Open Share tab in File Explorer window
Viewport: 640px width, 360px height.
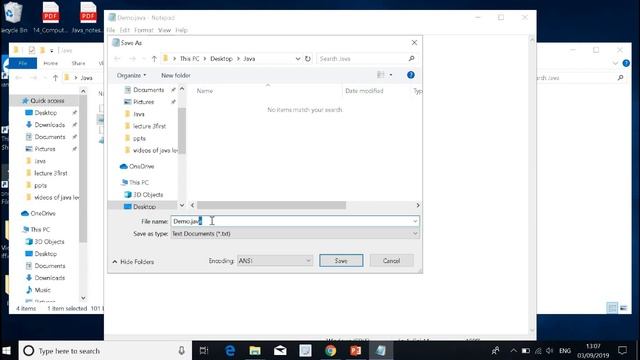point(78,63)
